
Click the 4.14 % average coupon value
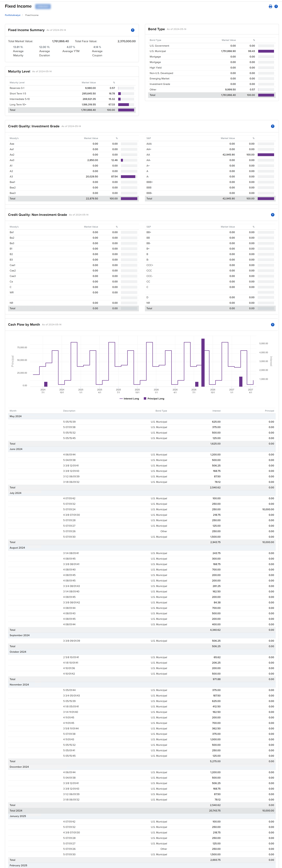[x=97, y=47]
